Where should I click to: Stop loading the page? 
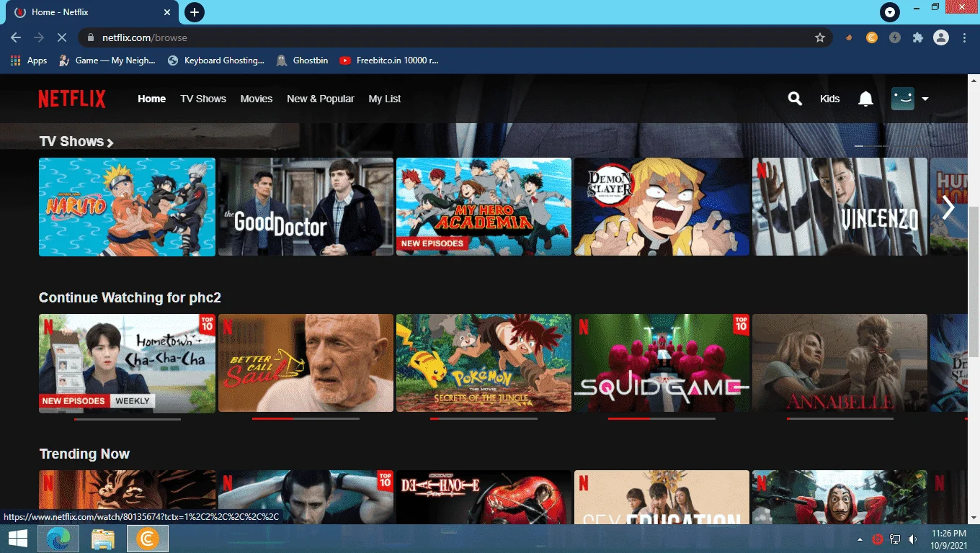coord(62,37)
